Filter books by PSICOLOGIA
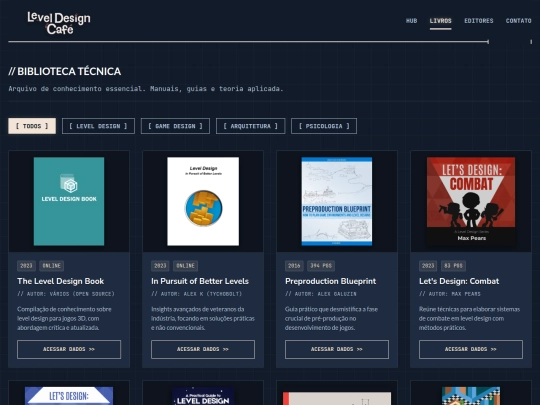Viewport: 540px width, 405px height. 324,126
